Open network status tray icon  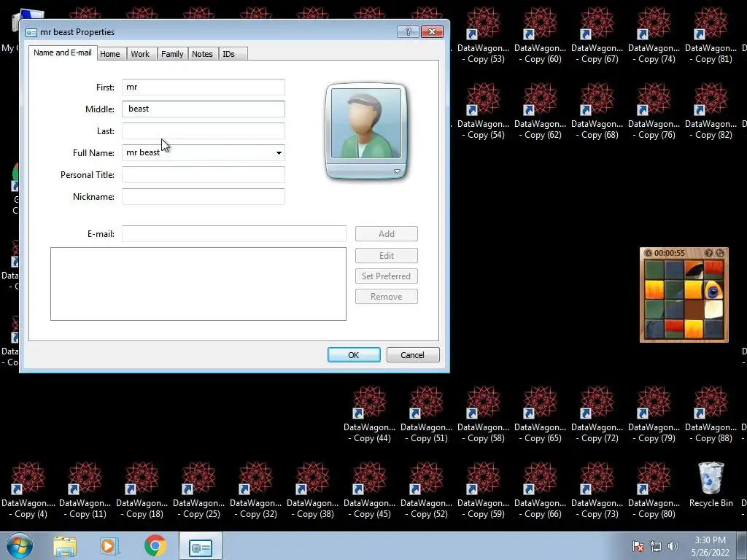656,546
